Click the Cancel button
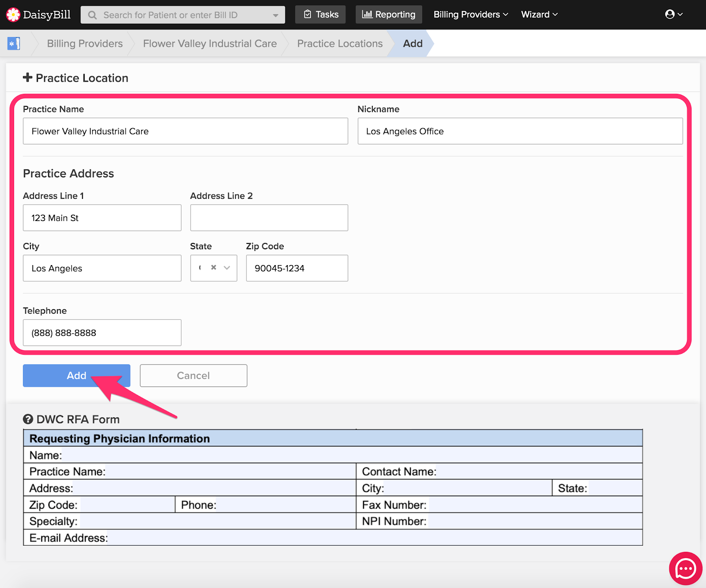The height and width of the screenshot is (588, 706). (193, 375)
